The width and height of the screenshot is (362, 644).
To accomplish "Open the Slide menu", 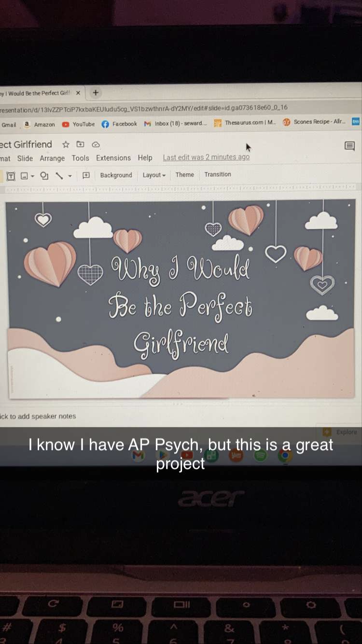I will (x=25, y=158).
